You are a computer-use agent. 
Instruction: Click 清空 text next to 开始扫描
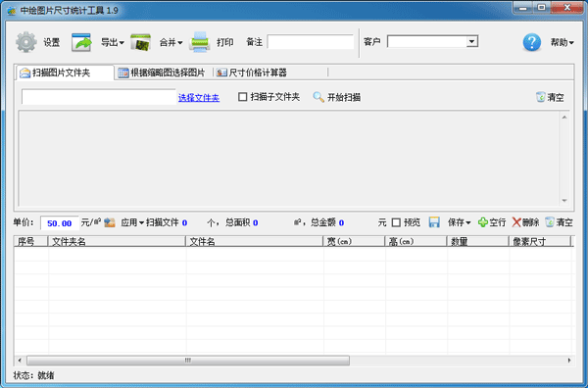coord(556,97)
